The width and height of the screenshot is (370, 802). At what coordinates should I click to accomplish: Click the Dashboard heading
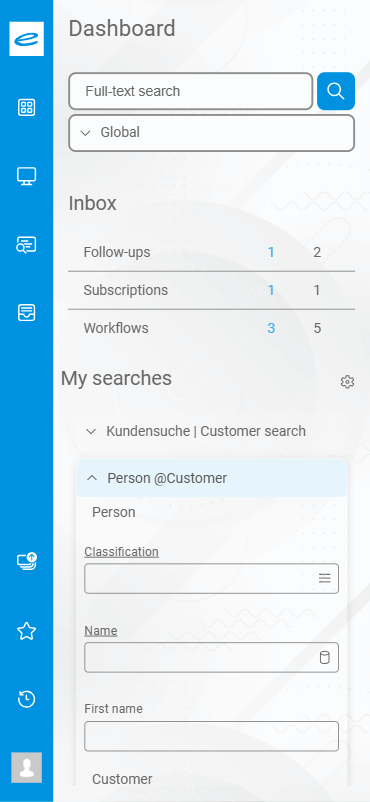pos(122,29)
